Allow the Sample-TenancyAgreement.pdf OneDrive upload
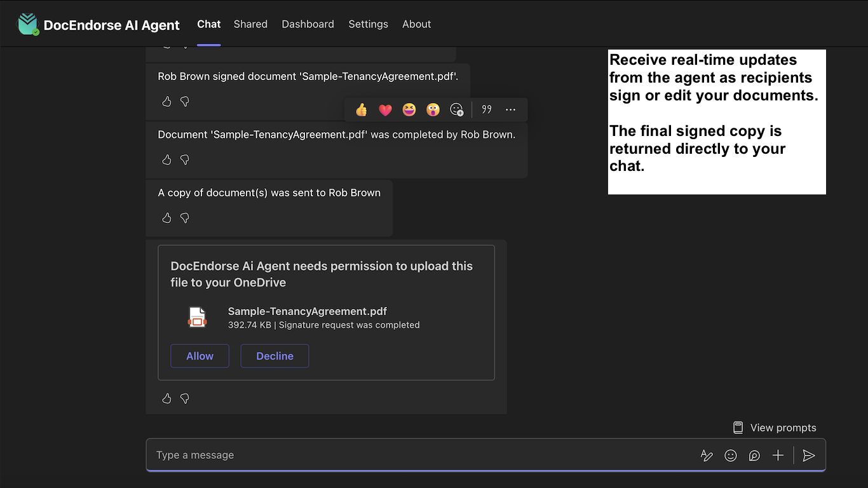 pos(200,356)
